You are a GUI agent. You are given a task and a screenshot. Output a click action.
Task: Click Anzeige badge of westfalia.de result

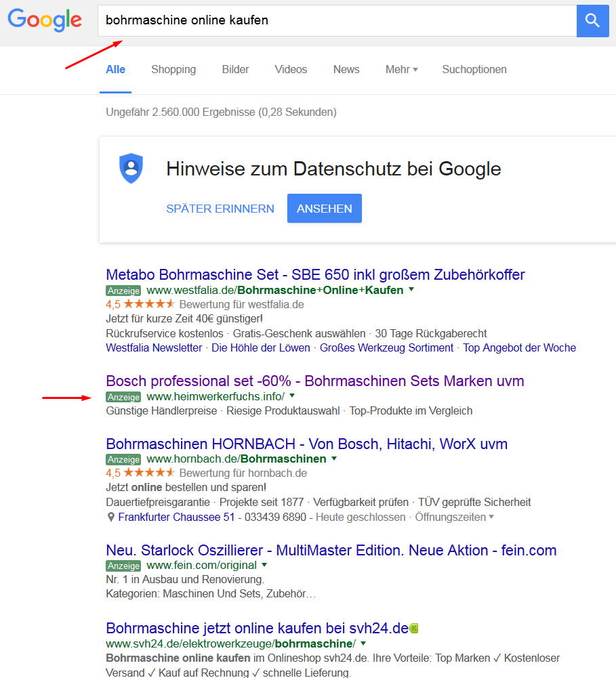point(123,291)
